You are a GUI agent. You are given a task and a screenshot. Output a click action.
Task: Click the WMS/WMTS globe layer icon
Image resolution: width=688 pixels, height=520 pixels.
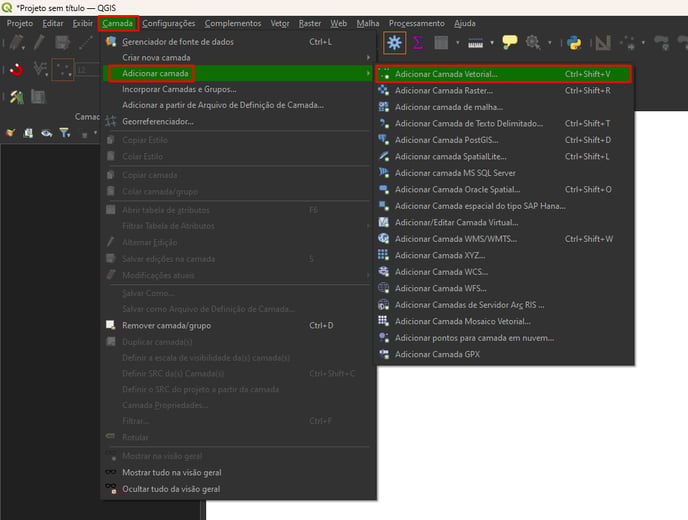[383, 238]
